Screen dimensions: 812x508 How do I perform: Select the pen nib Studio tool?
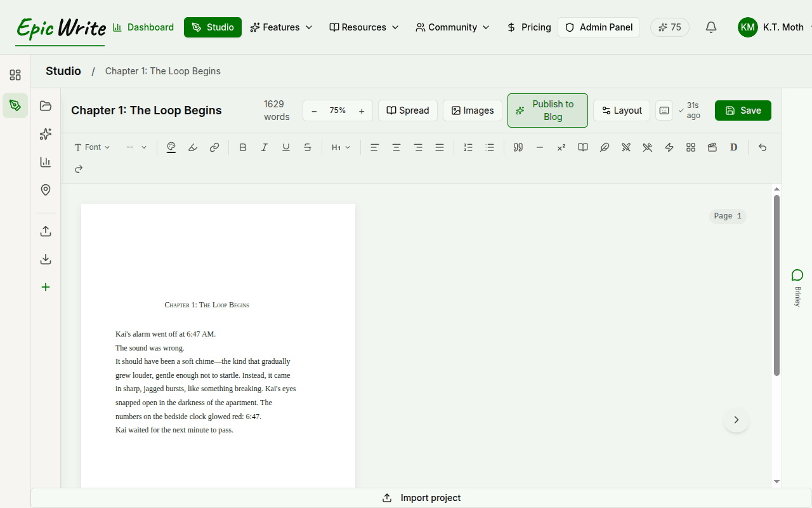pos(14,105)
